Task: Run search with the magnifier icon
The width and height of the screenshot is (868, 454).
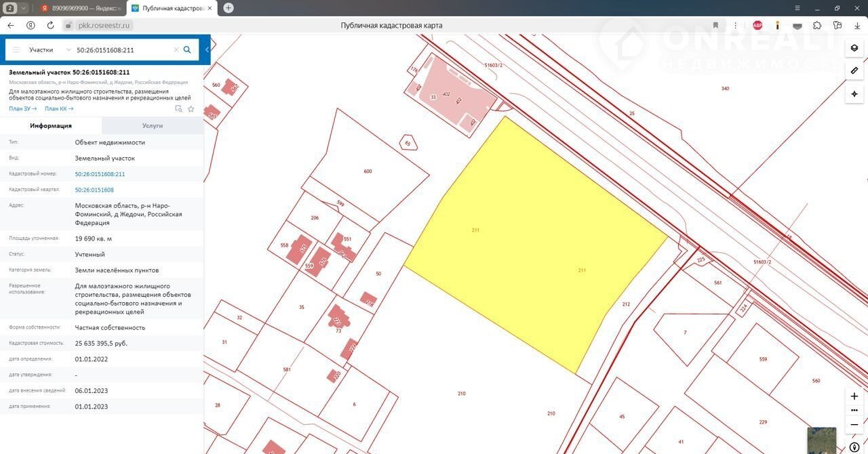Action: coord(187,49)
